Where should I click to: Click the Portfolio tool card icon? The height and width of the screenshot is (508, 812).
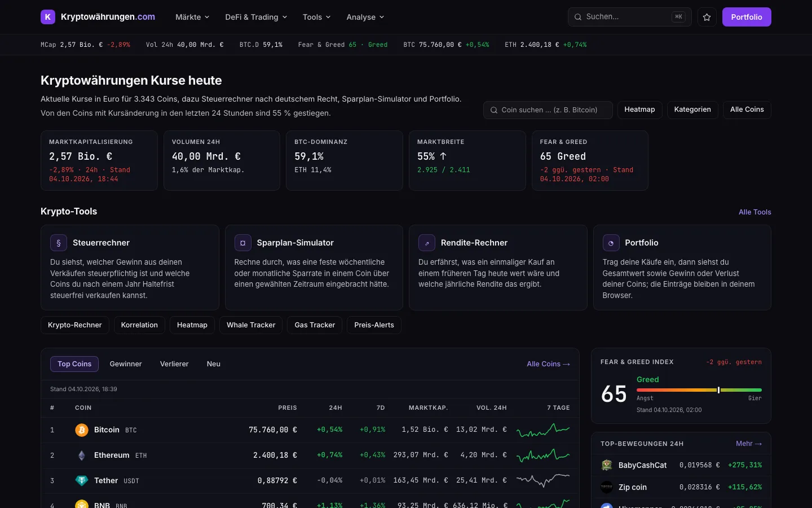pos(611,243)
